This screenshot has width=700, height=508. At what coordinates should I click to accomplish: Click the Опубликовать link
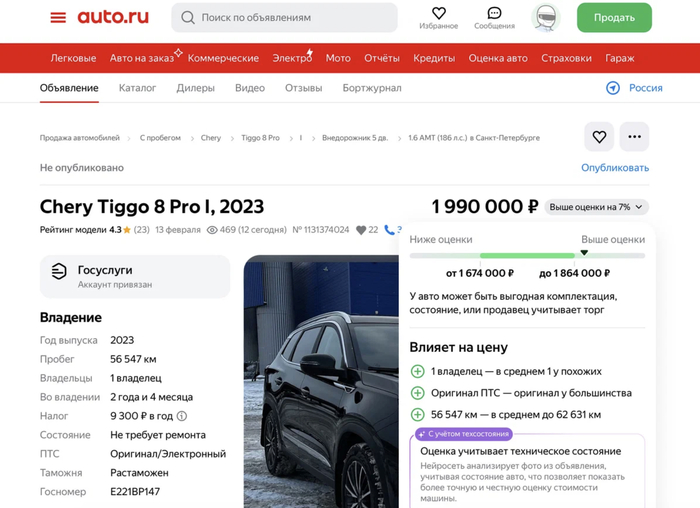point(615,168)
